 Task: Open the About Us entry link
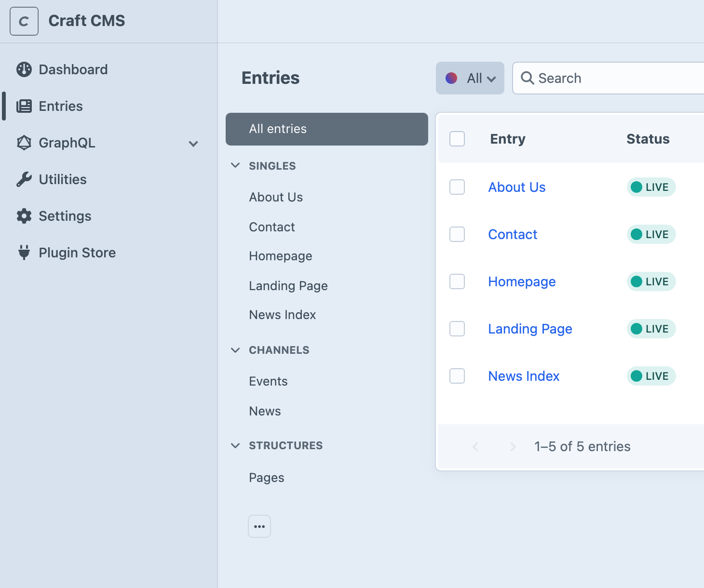[517, 187]
